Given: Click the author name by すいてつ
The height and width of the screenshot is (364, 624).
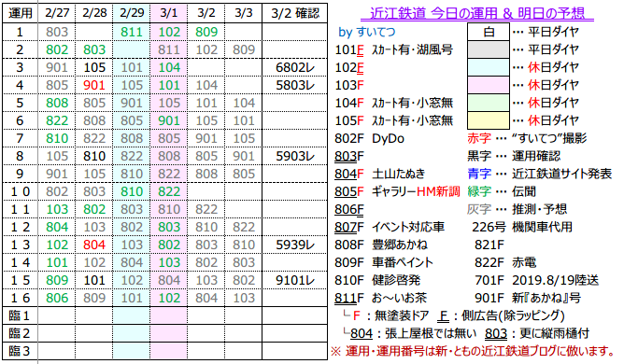Looking at the screenshot, I should (367, 33).
